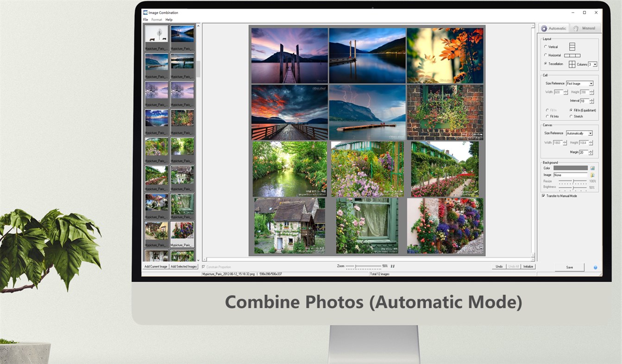Adjust the background Brightness slider

(x=573, y=188)
